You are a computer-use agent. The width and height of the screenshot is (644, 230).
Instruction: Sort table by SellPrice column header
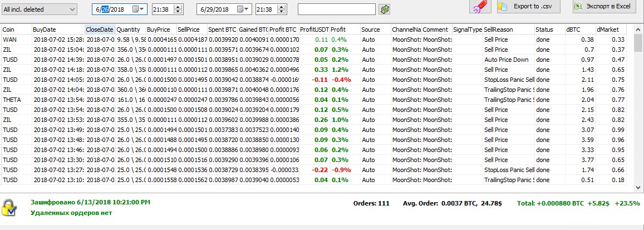[192, 30]
